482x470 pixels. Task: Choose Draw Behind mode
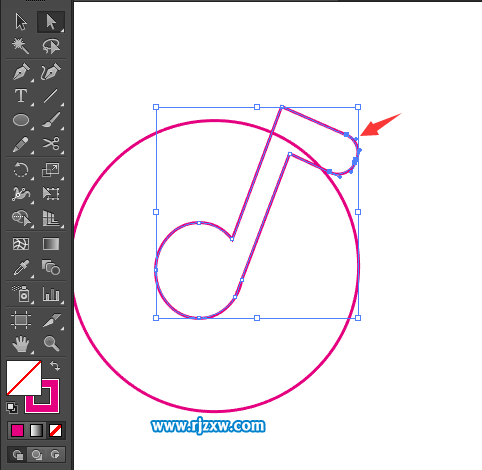click(36, 454)
